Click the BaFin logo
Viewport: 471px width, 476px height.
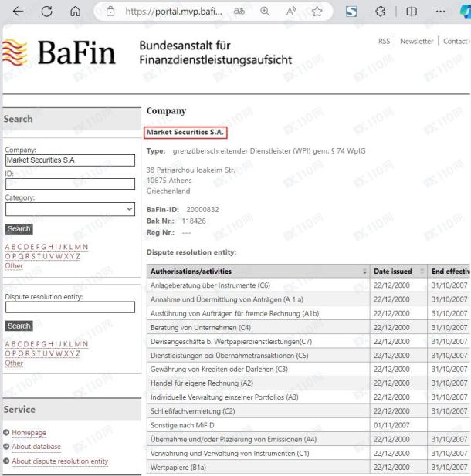[x=59, y=52]
